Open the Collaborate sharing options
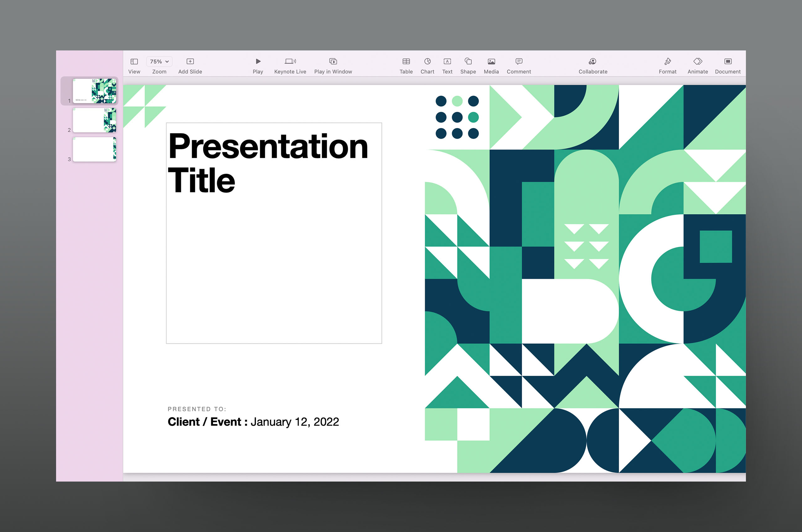 593,61
